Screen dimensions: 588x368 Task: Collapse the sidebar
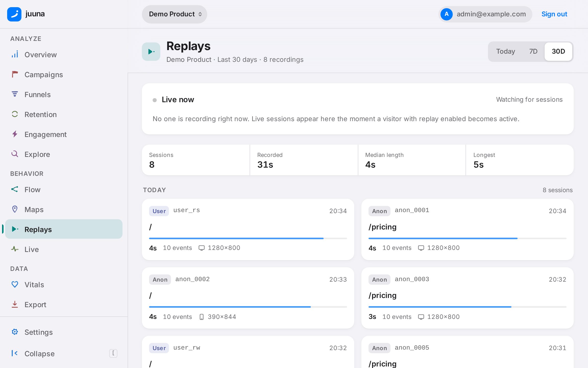click(x=64, y=353)
